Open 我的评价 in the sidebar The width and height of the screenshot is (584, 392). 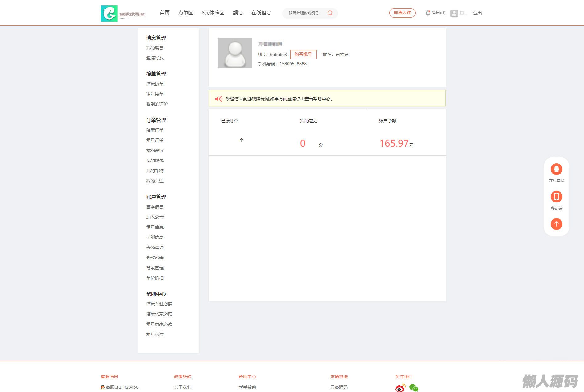click(155, 150)
